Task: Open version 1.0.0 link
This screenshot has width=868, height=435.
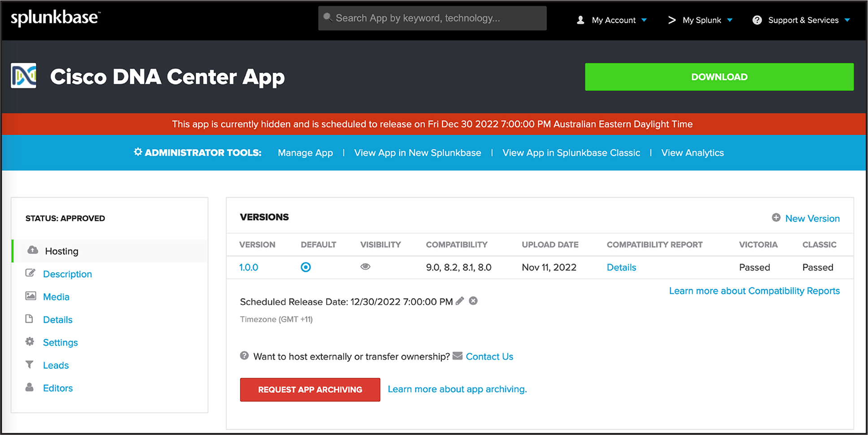Action: 249,267
